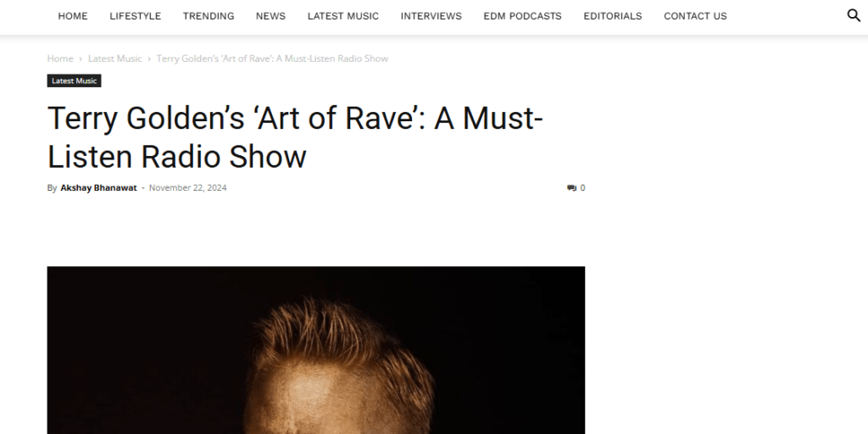The image size is (868, 434).
Task: Select NEWS in the navigation bar
Action: (270, 16)
